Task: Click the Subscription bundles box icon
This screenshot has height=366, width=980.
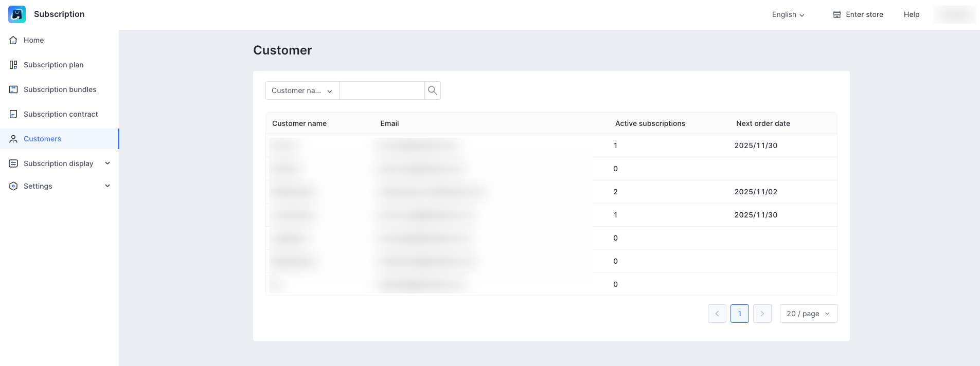Action: [x=13, y=89]
